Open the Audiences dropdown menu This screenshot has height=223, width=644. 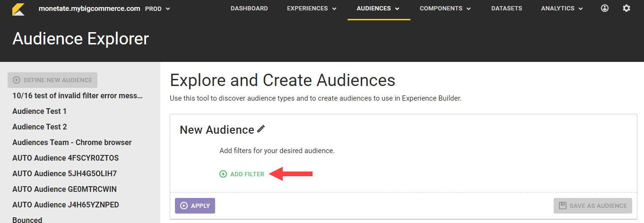pyautogui.click(x=378, y=9)
